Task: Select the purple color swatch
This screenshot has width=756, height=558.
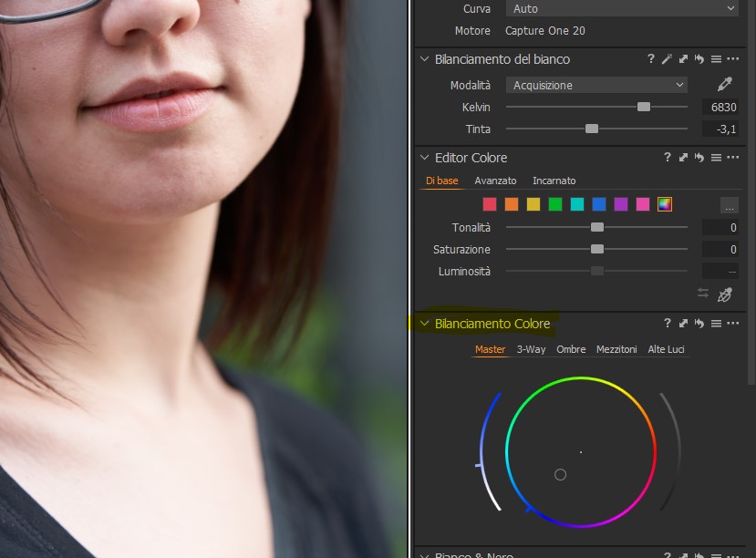Action: (620, 204)
